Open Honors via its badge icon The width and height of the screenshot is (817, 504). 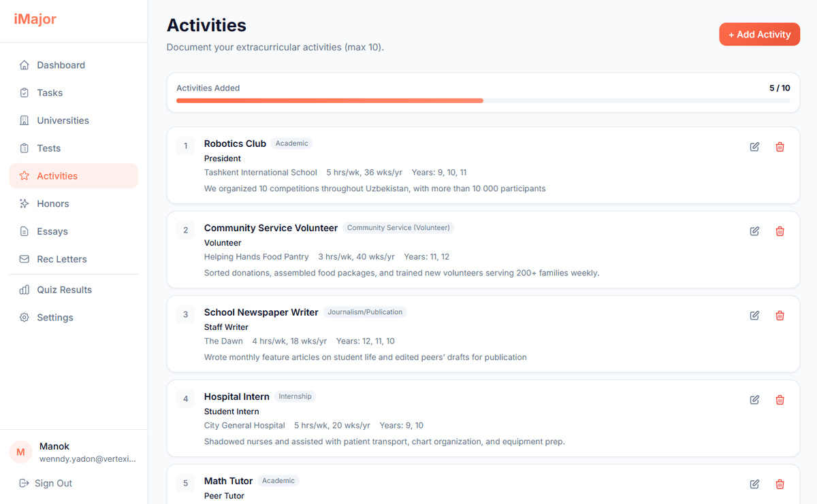pyautogui.click(x=22, y=203)
